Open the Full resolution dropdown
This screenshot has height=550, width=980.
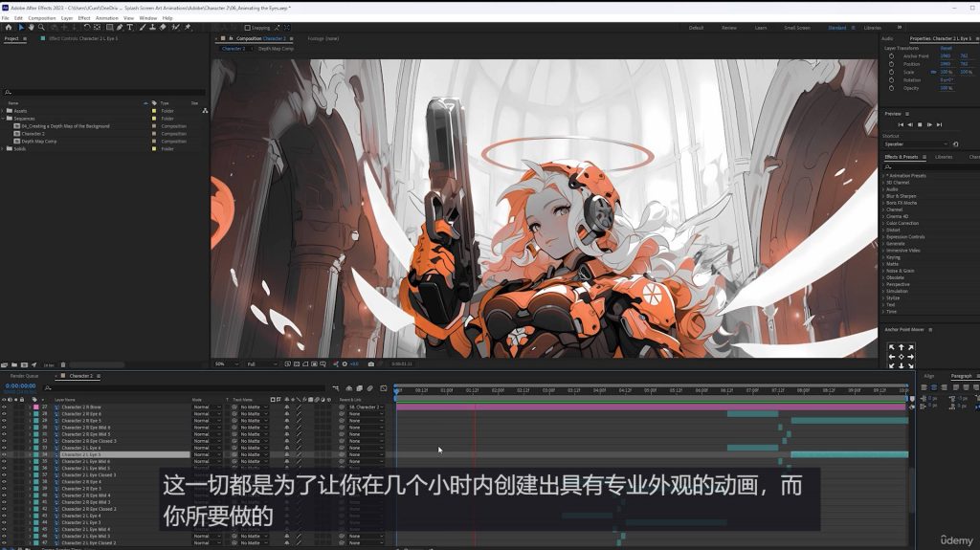click(x=261, y=363)
